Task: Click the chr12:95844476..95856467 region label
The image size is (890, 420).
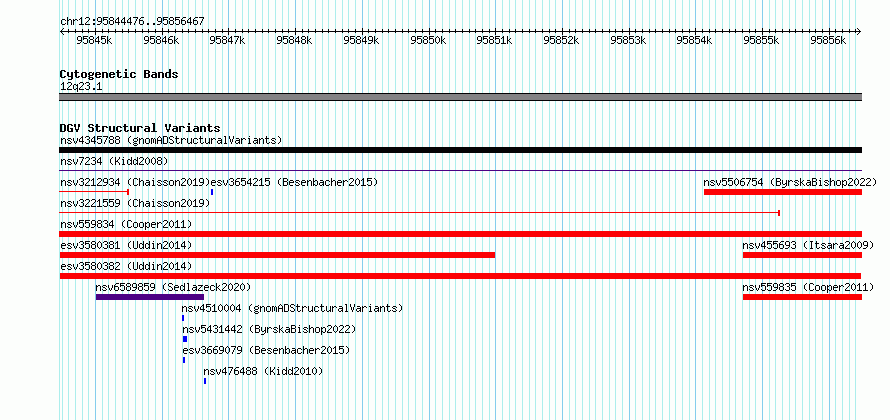Action: click(132, 22)
